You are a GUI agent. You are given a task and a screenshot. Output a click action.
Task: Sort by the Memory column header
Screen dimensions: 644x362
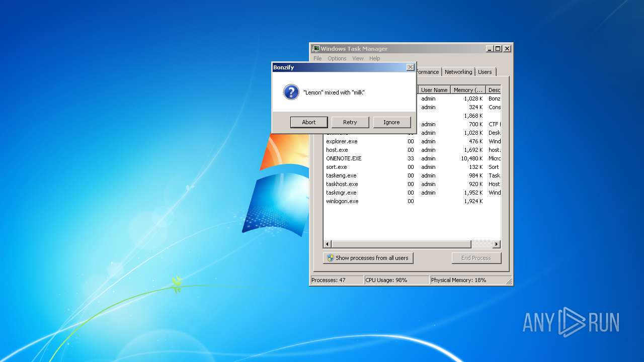tap(468, 90)
